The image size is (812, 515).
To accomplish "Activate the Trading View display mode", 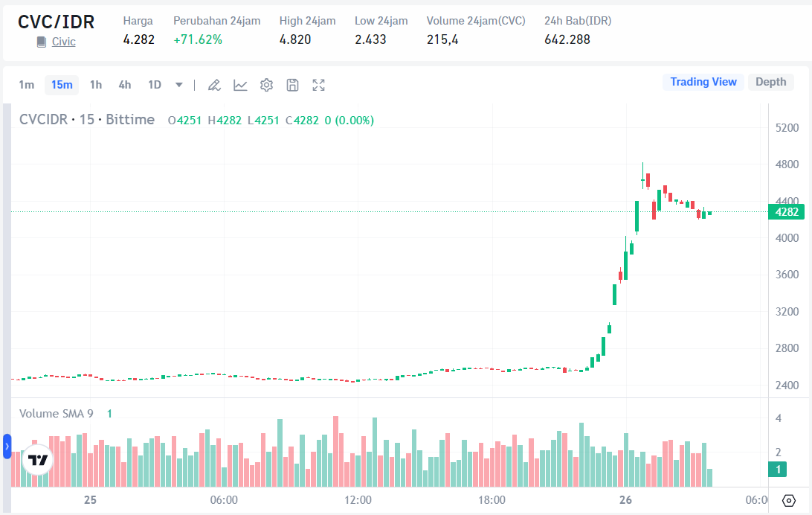I will click(x=703, y=82).
